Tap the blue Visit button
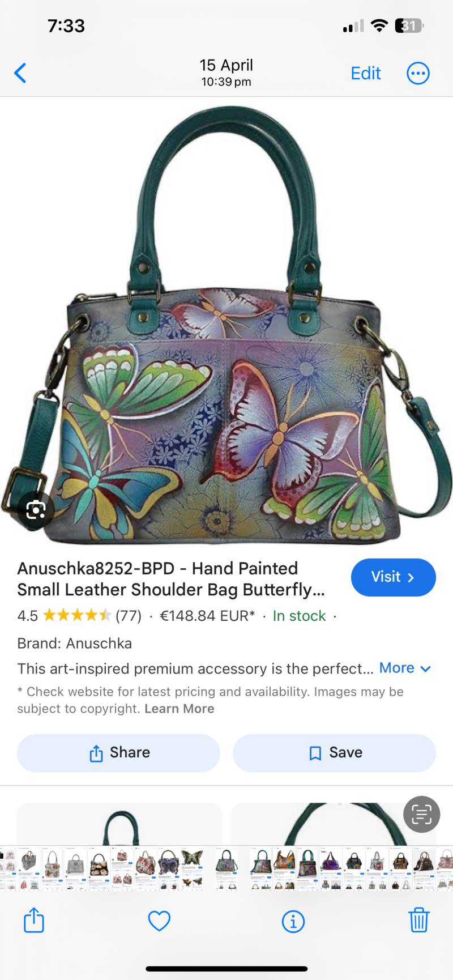Screen dimensions: 453x980 [x=394, y=577]
